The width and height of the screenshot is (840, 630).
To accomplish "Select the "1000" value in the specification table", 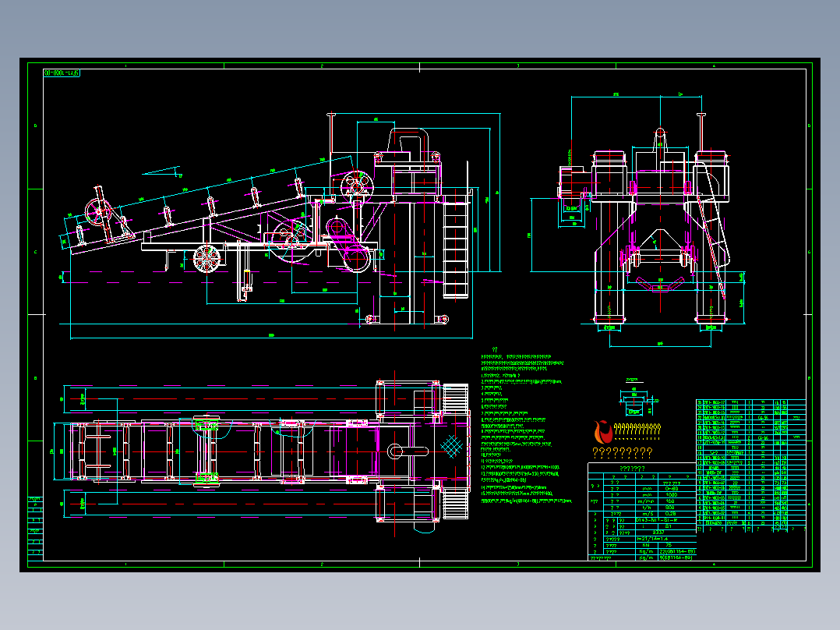I will [671, 495].
